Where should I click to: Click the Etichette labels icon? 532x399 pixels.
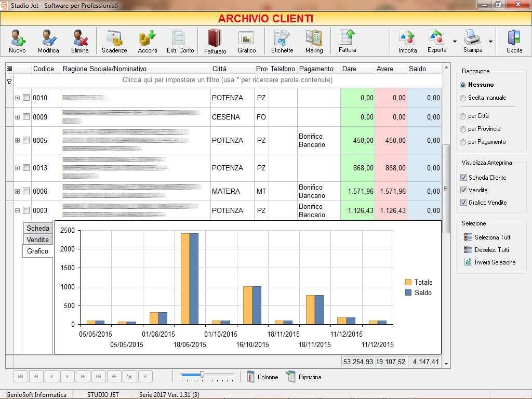coord(282,38)
